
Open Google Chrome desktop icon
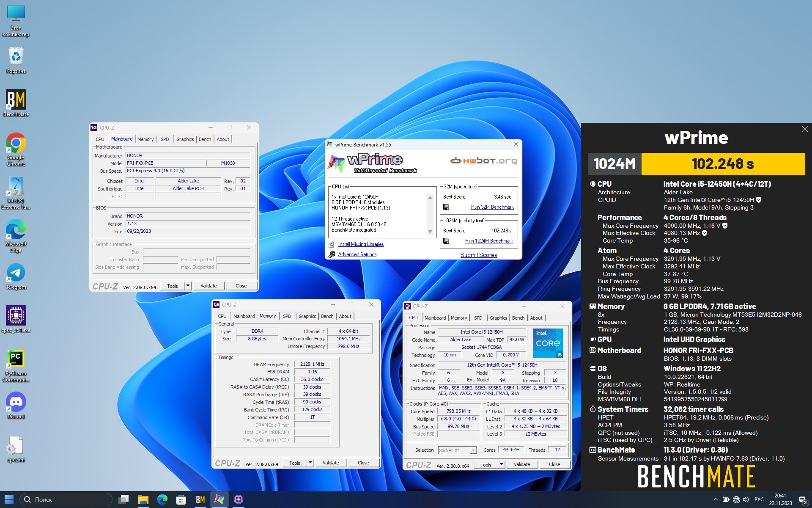coord(16,149)
